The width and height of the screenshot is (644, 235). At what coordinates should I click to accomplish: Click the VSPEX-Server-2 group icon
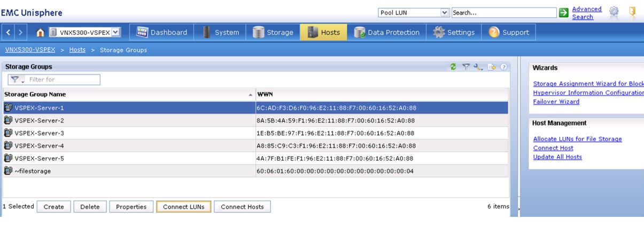[9, 120]
